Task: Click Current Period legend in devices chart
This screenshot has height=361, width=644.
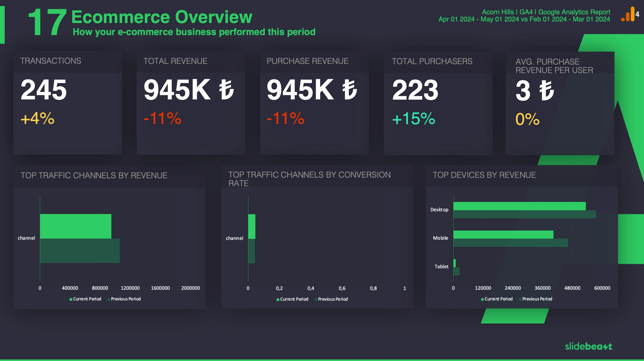Action: click(x=497, y=299)
